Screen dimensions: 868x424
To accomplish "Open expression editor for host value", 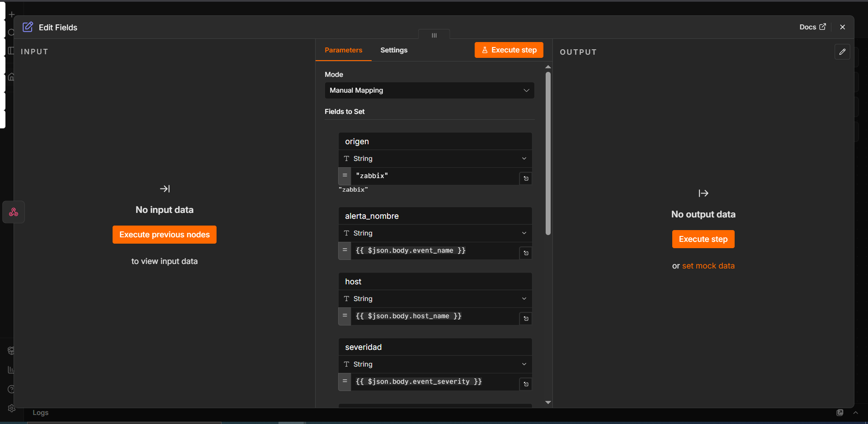I will pos(526,319).
